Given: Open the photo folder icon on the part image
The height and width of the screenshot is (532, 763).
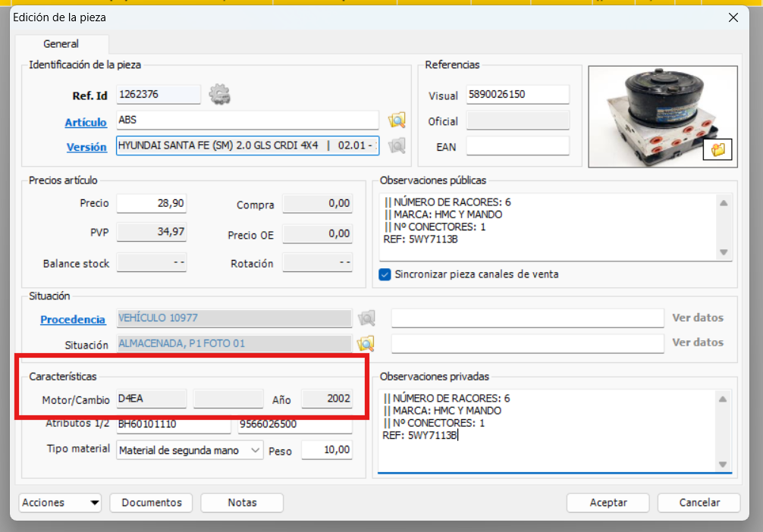Looking at the screenshot, I should 717,150.
